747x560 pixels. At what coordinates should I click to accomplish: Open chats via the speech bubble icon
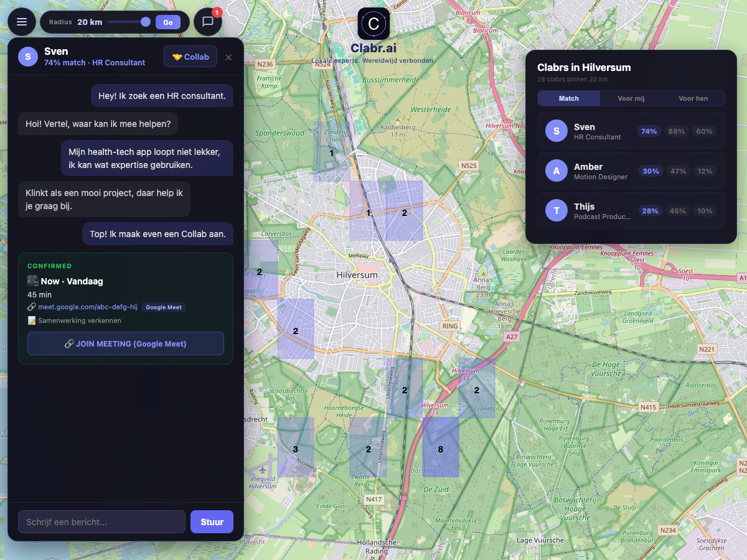pos(208,22)
